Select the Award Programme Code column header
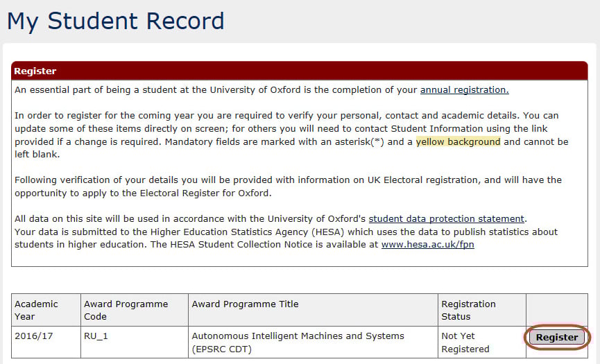600x364 pixels. [x=126, y=310]
